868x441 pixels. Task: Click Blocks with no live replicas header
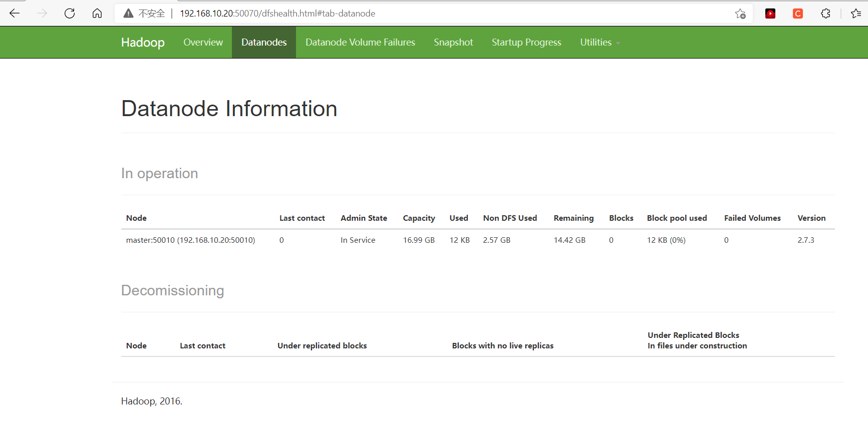[x=503, y=346]
